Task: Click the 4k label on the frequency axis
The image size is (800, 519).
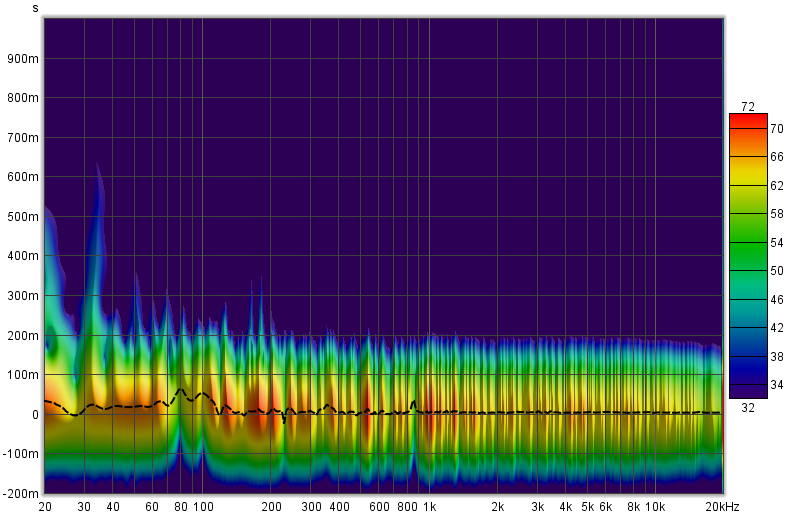Action: (566, 507)
